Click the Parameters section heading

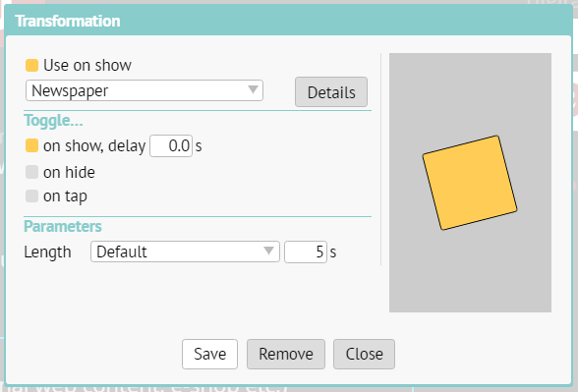click(x=63, y=226)
